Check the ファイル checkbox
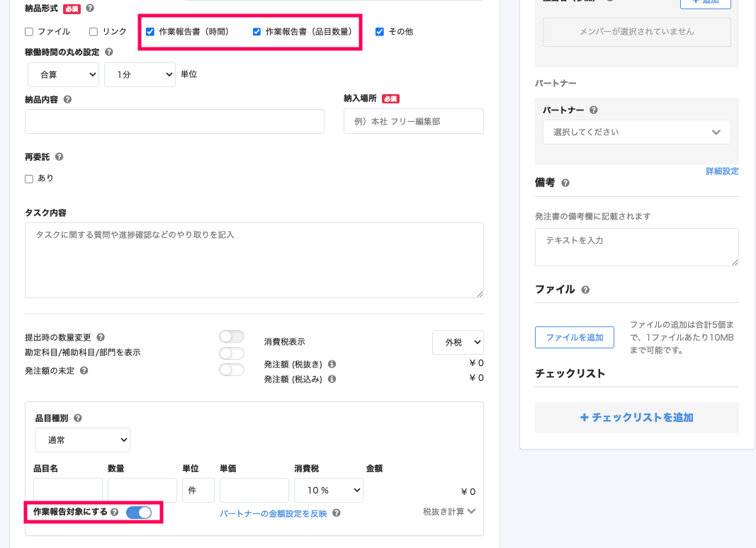 click(x=29, y=32)
